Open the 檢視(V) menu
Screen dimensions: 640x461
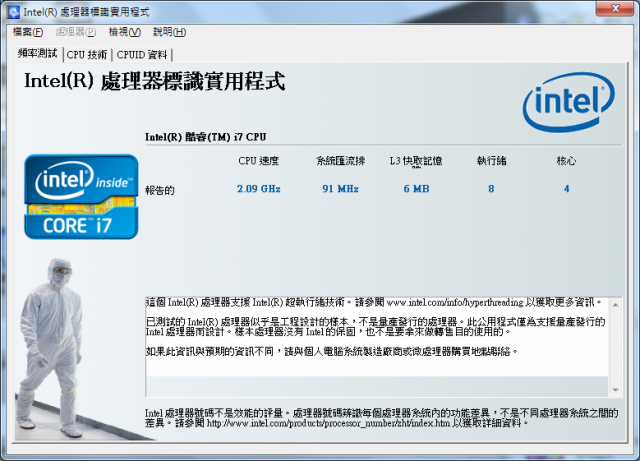124,32
